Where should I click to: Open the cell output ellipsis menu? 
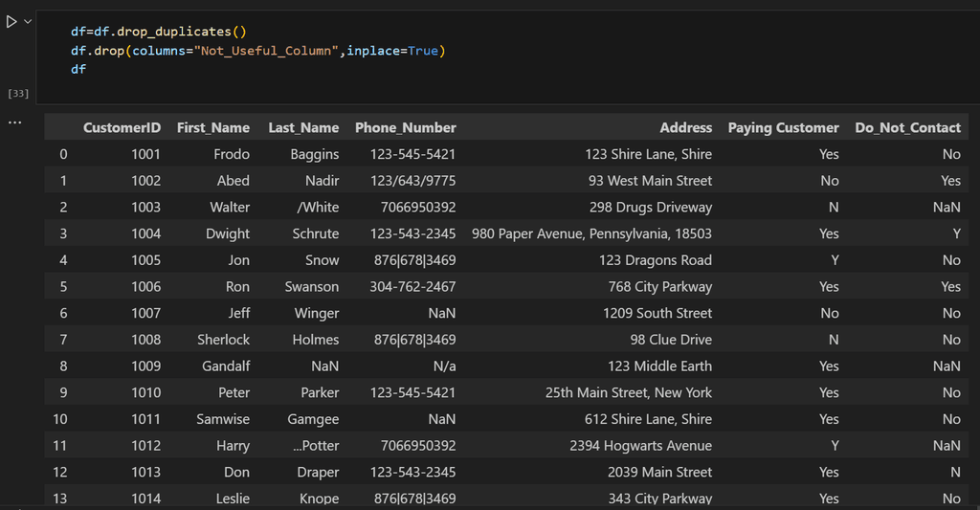pos(15,122)
